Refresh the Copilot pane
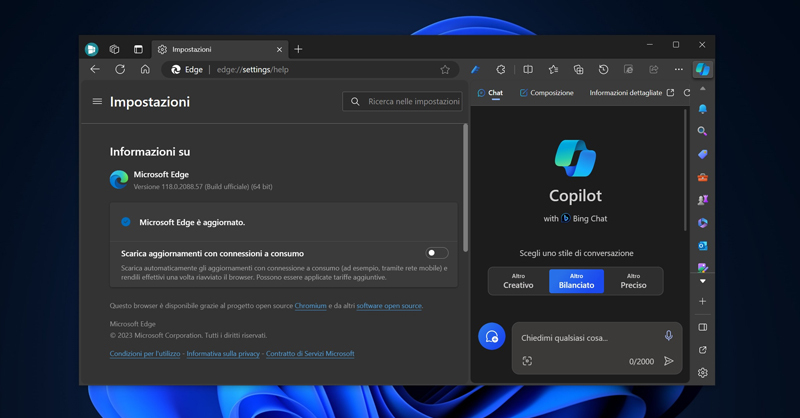Screen dimensions: 800x418 tap(687, 93)
